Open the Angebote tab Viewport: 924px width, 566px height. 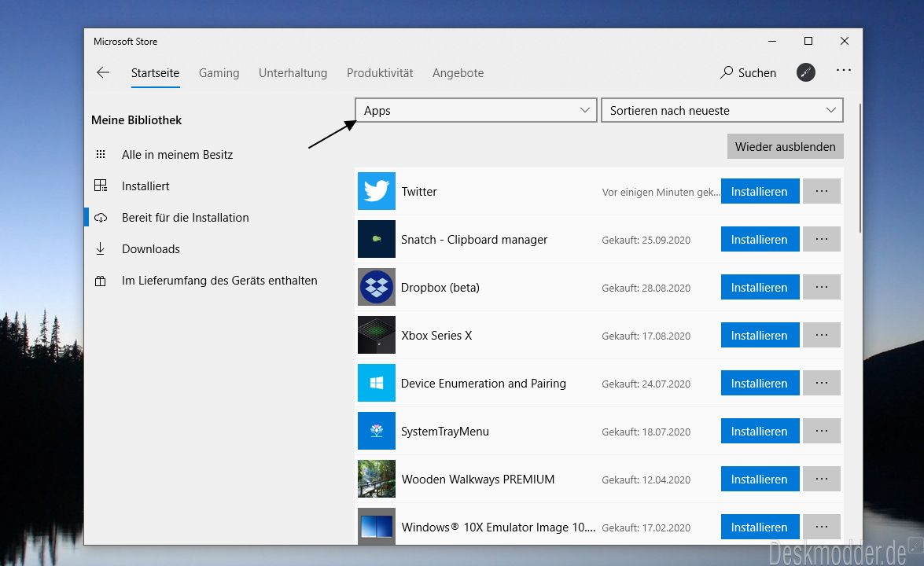tap(458, 73)
